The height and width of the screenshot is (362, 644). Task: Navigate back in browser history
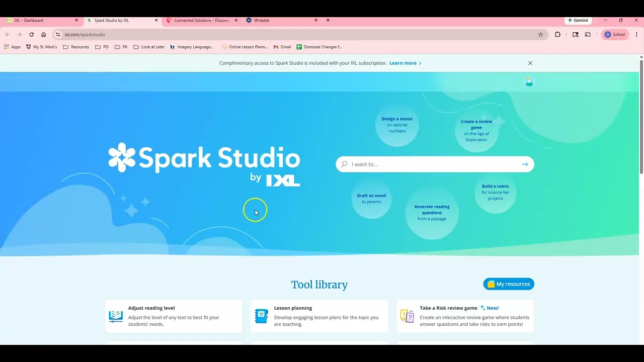pyautogui.click(x=7, y=35)
